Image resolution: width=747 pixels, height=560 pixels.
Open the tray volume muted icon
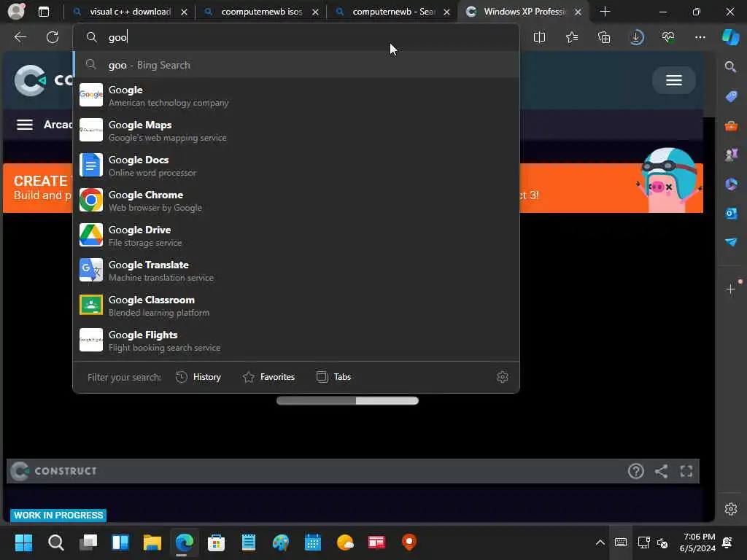[x=662, y=542]
